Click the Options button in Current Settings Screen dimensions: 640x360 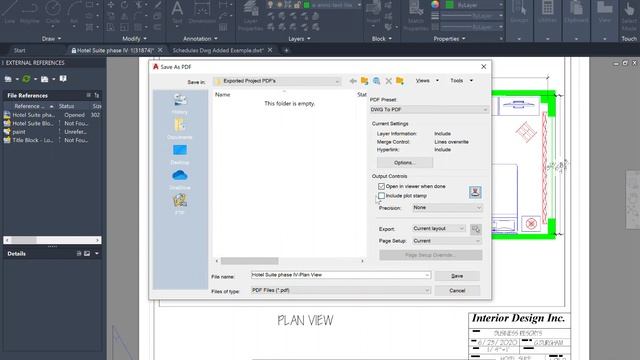[405, 162]
